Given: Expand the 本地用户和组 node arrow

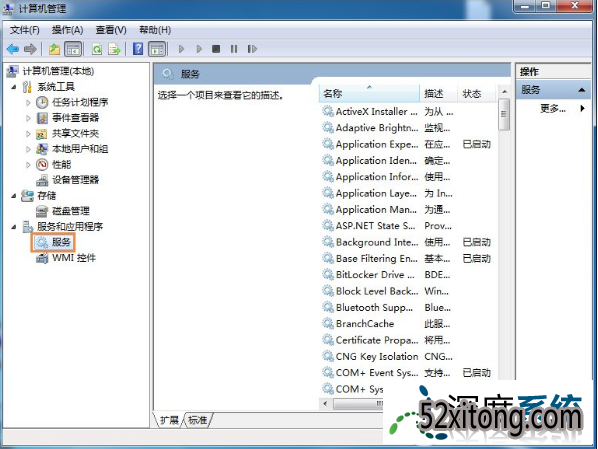Looking at the screenshot, I should [28, 149].
